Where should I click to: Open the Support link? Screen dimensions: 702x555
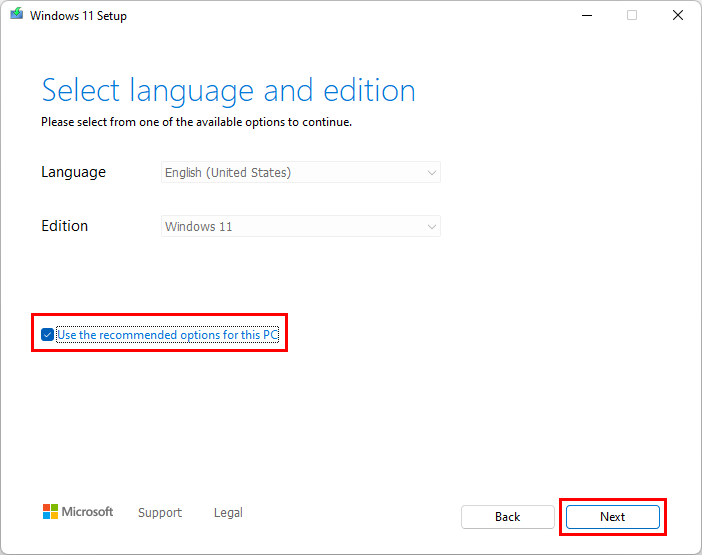click(x=160, y=513)
